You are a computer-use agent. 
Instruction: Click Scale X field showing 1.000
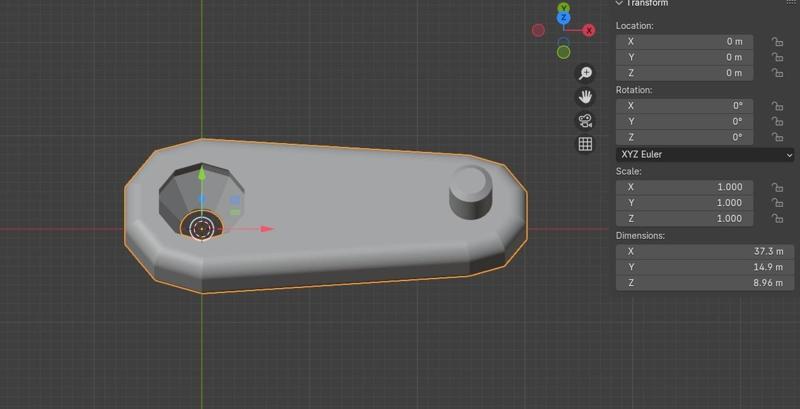point(684,187)
